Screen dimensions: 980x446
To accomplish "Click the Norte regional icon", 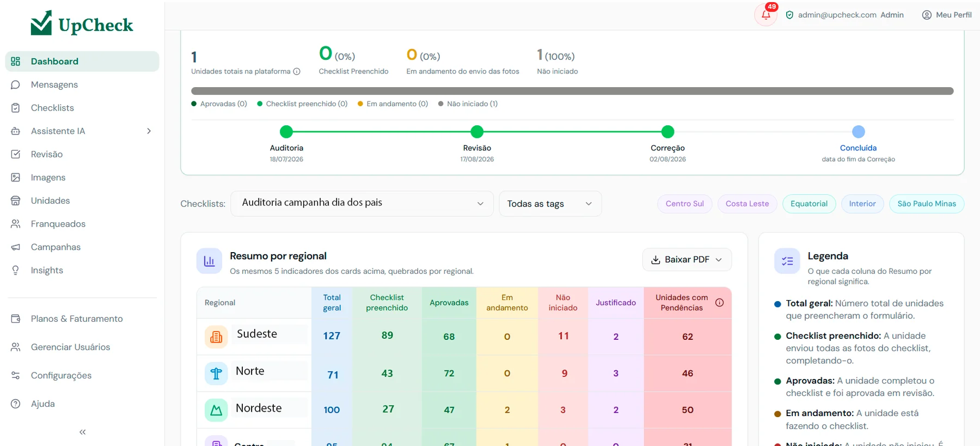I will (x=216, y=374).
